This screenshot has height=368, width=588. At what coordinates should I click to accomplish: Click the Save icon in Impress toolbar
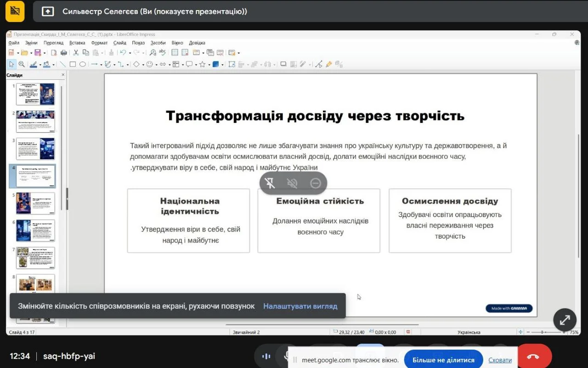(x=38, y=53)
